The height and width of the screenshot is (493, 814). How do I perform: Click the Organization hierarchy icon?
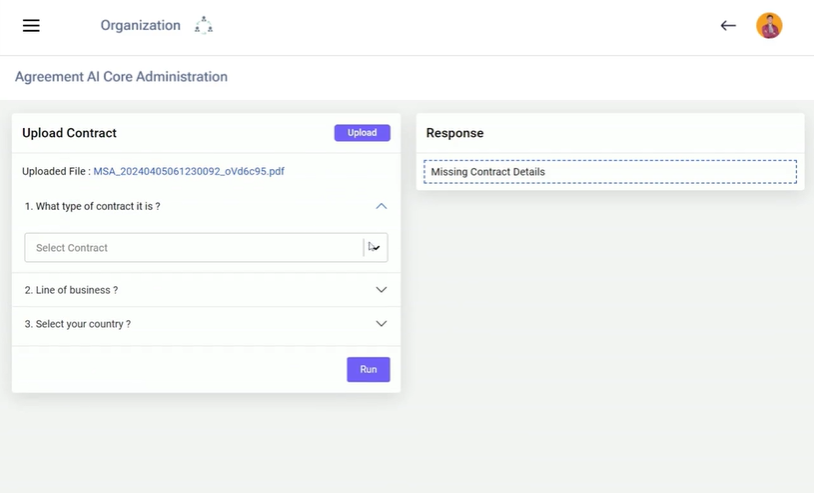pos(204,26)
